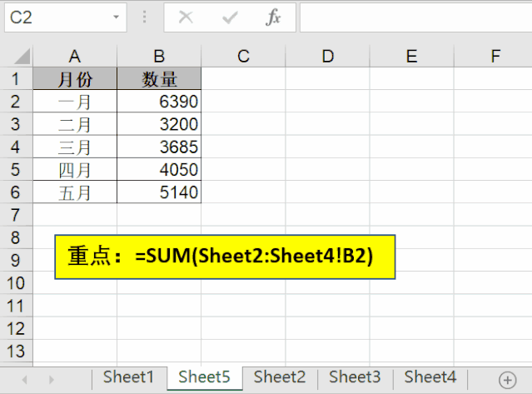Image resolution: width=532 pixels, height=394 pixels.
Task: Switch to Sheet1 tab
Action: tap(128, 377)
